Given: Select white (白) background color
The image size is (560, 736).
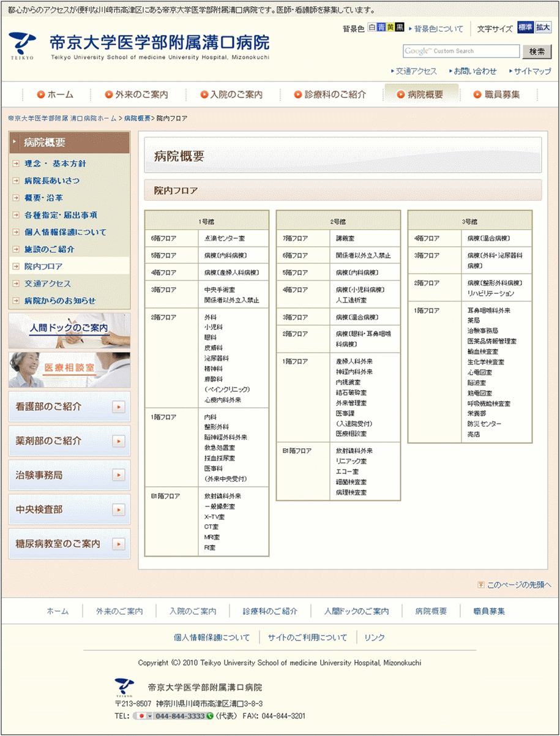Looking at the screenshot, I should pos(371,28).
